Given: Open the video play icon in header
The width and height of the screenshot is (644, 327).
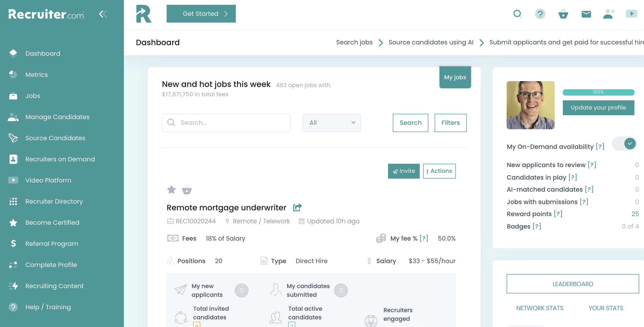Looking at the screenshot, I should [631, 13].
